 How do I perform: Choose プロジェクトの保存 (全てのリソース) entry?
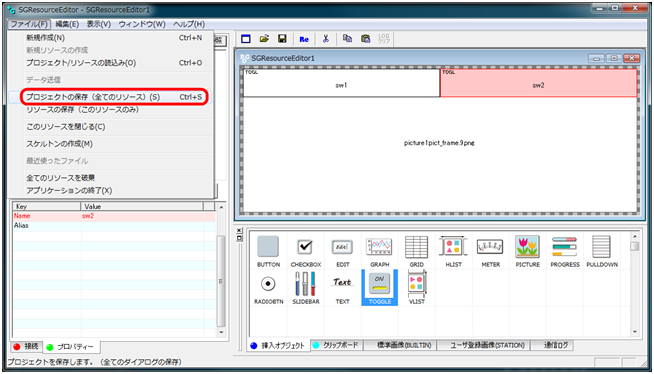(111, 97)
